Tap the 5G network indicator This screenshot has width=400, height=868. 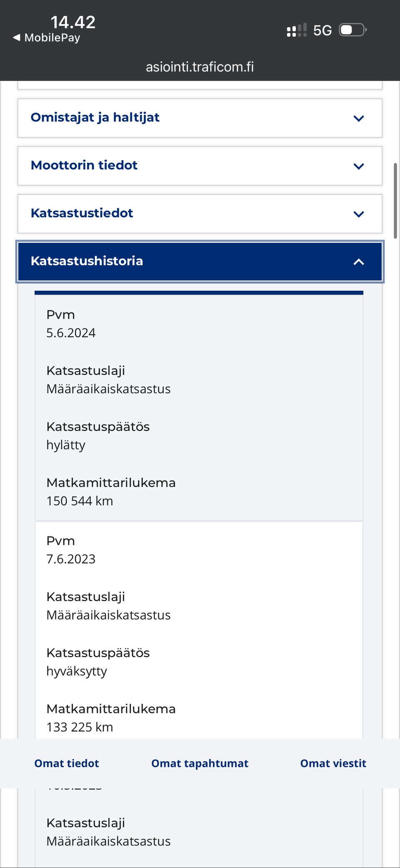tap(322, 30)
